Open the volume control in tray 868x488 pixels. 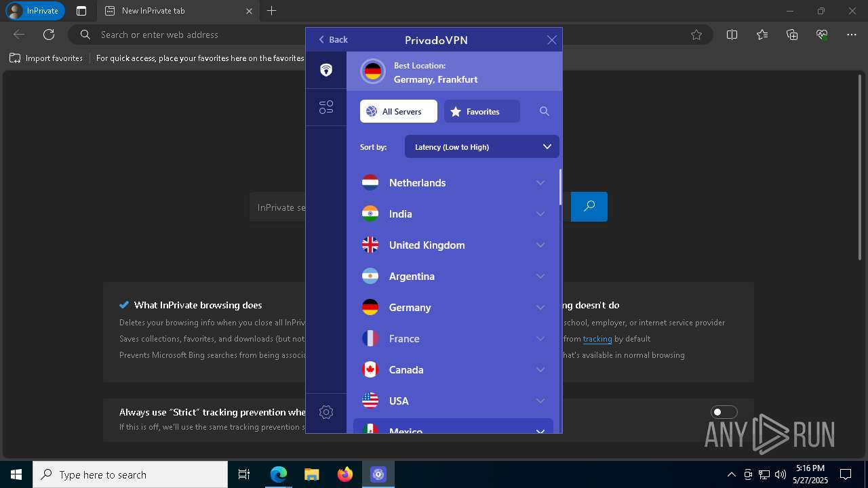pyautogui.click(x=781, y=474)
